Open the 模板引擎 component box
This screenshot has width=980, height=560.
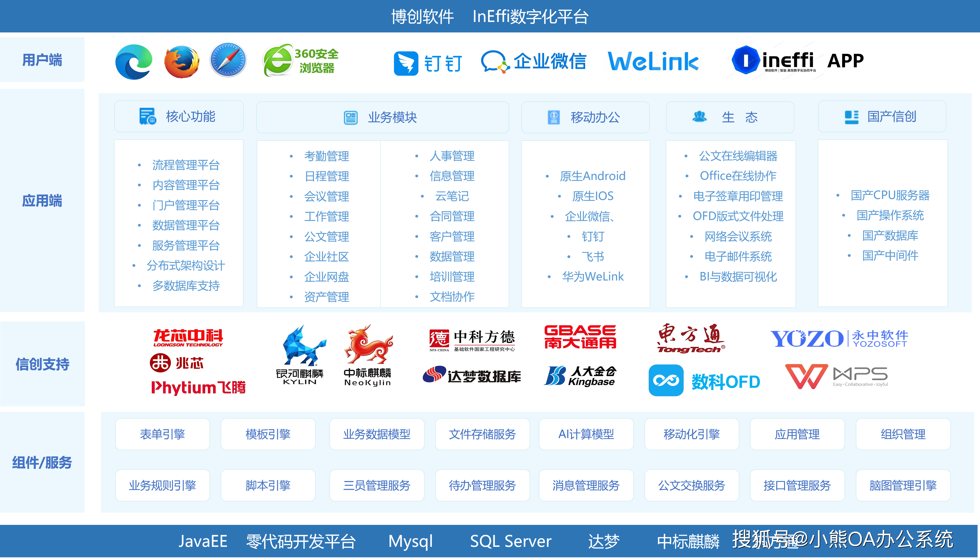[x=268, y=434]
